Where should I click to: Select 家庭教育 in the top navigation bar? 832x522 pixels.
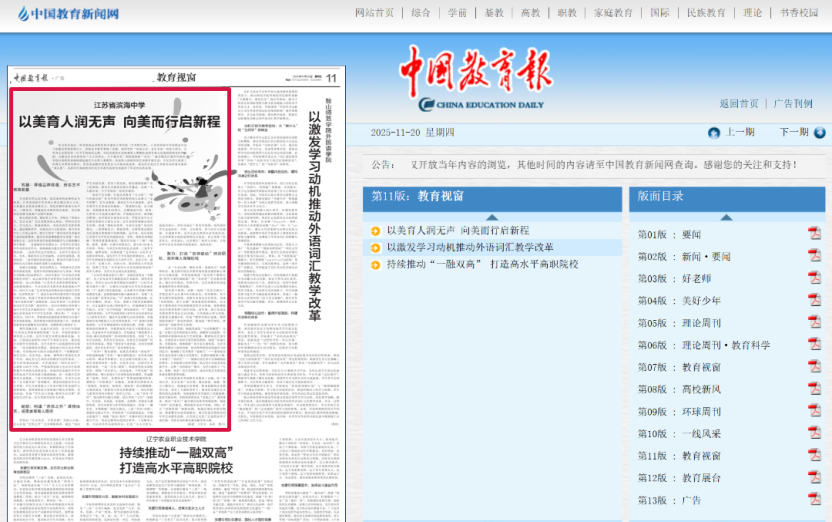point(613,13)
